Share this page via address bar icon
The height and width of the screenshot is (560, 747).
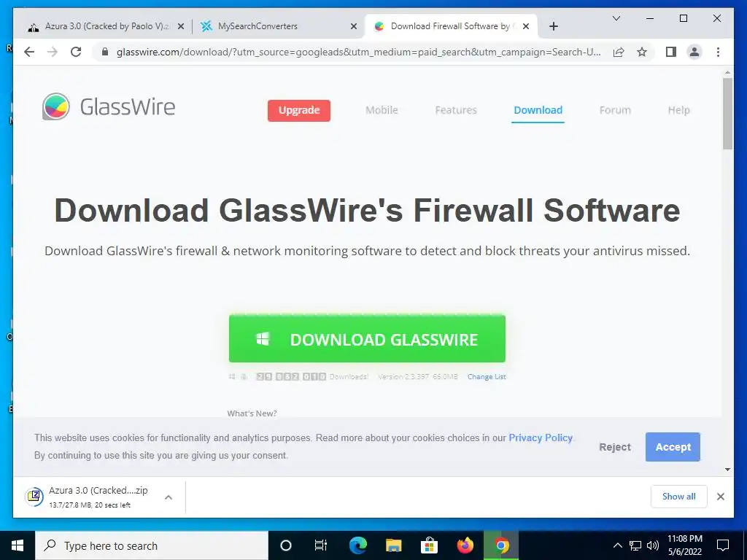point(619,52)
